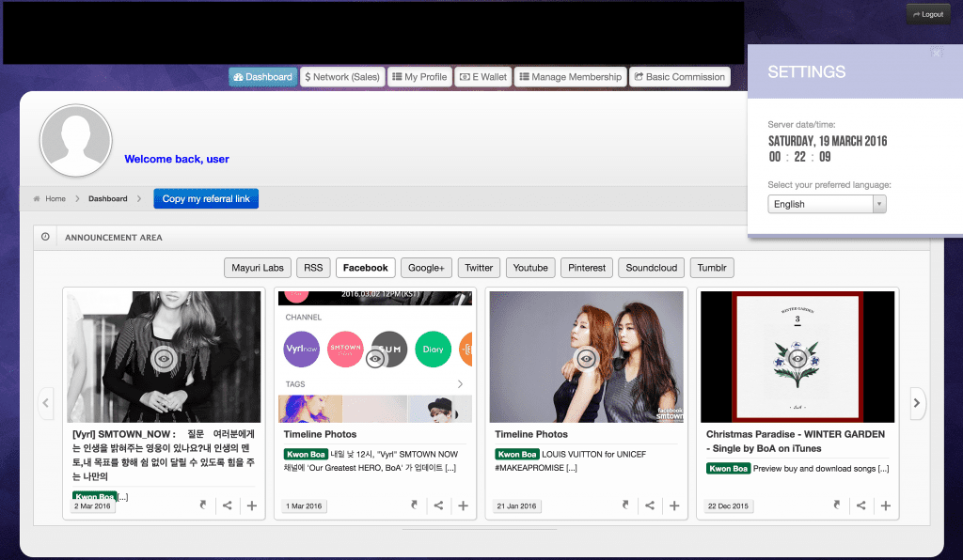Open the Christmas Paradise - WINTER GARDEN title
Viewport: 963px width, 560px height.
click(796, 441)
